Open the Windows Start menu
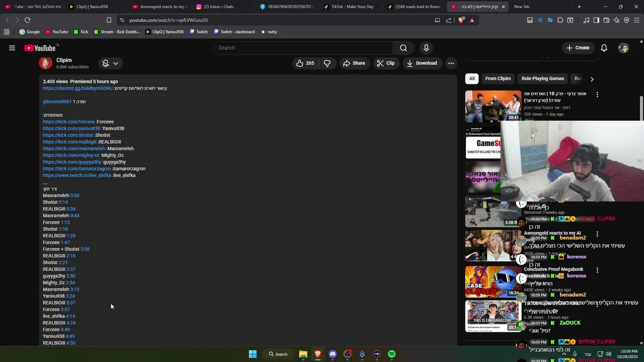 253,354
